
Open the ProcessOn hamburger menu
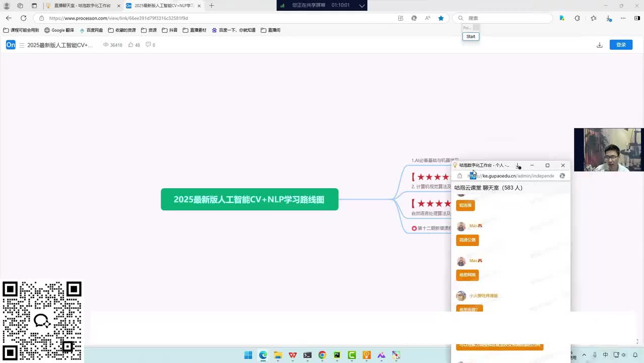(22, 45)
